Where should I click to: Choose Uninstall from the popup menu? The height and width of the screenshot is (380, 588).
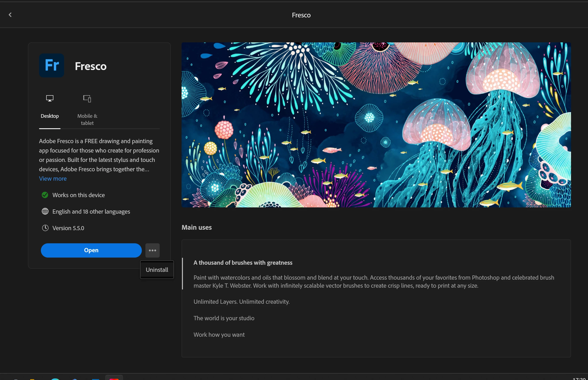[157, 269]
